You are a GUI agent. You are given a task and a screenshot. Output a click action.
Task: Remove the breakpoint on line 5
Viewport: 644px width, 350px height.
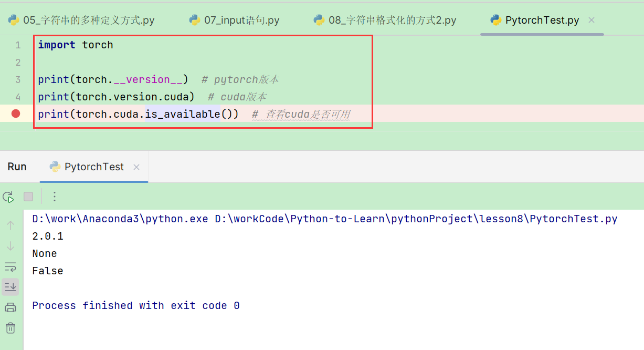pos(15,113)
